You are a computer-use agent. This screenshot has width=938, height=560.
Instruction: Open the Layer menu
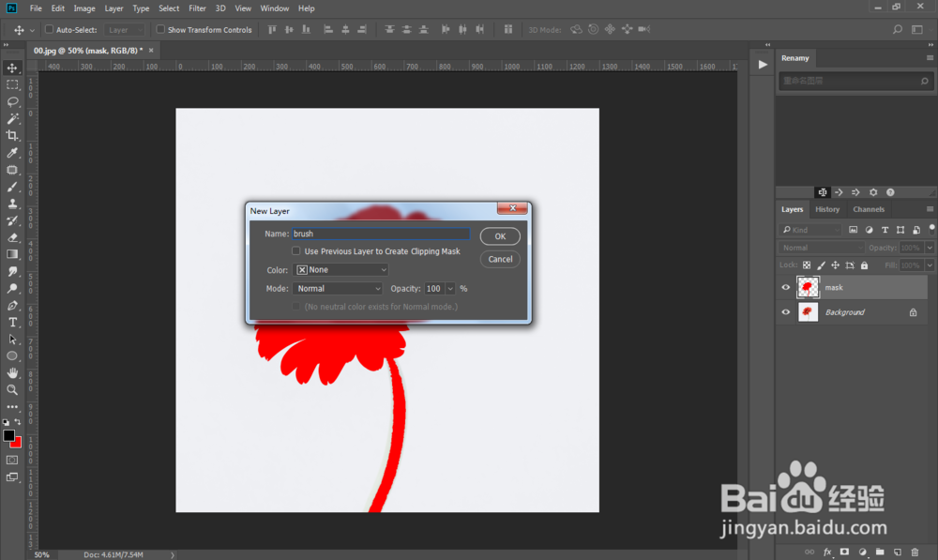pyautogui.click(x=113, y=8)
